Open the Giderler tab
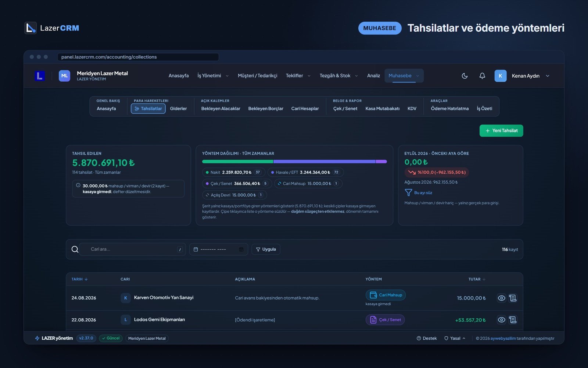588x368 pixels. coord(178,109)
